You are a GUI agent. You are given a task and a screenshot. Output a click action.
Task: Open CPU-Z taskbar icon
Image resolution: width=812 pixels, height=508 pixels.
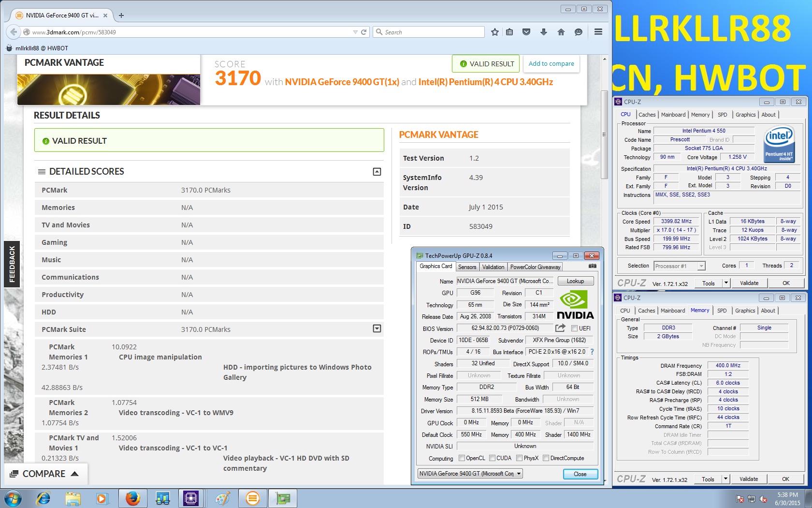pyautogui.click(x=190, y=498)
